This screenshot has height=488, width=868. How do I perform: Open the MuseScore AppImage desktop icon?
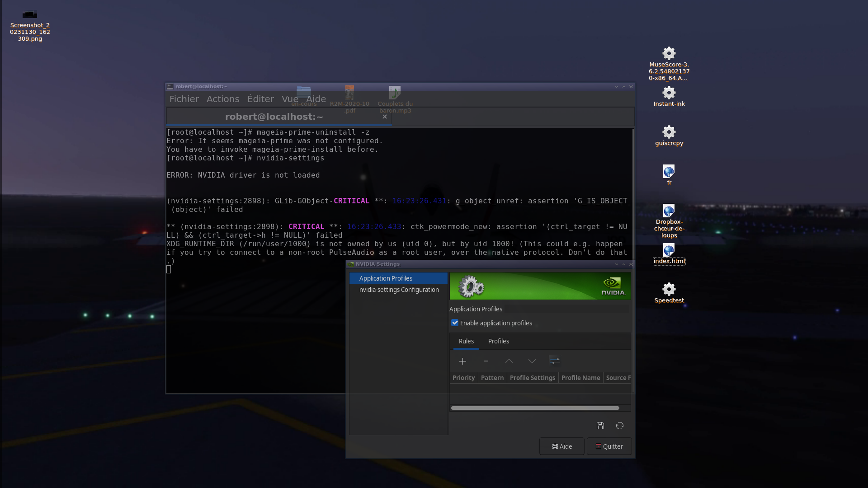click(x=669, y=64)
